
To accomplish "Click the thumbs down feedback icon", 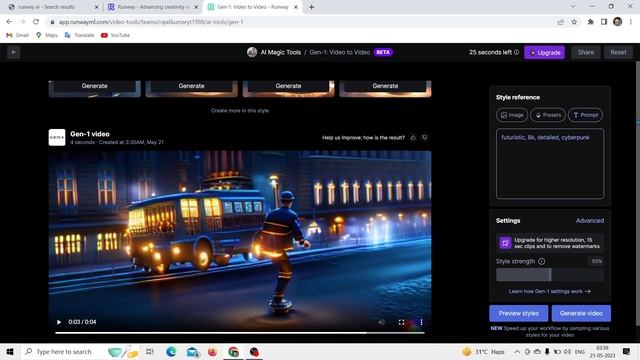I will [424, 138].
